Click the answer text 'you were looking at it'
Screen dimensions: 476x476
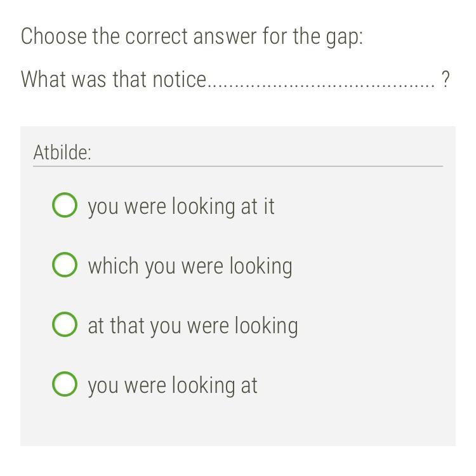(181, 206)
